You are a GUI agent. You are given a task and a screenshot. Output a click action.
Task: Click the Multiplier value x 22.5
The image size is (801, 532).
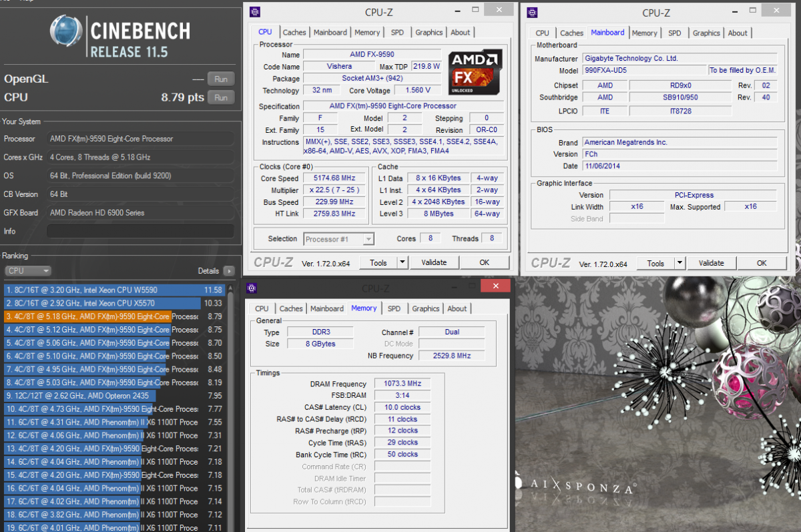(x=333, y=191)
